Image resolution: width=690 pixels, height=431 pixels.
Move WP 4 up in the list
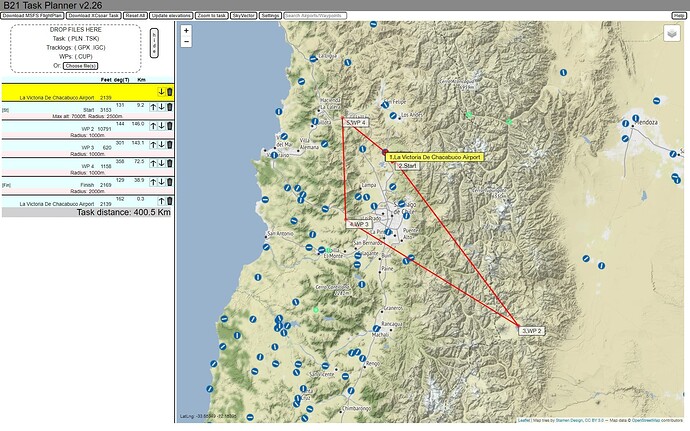153,163
